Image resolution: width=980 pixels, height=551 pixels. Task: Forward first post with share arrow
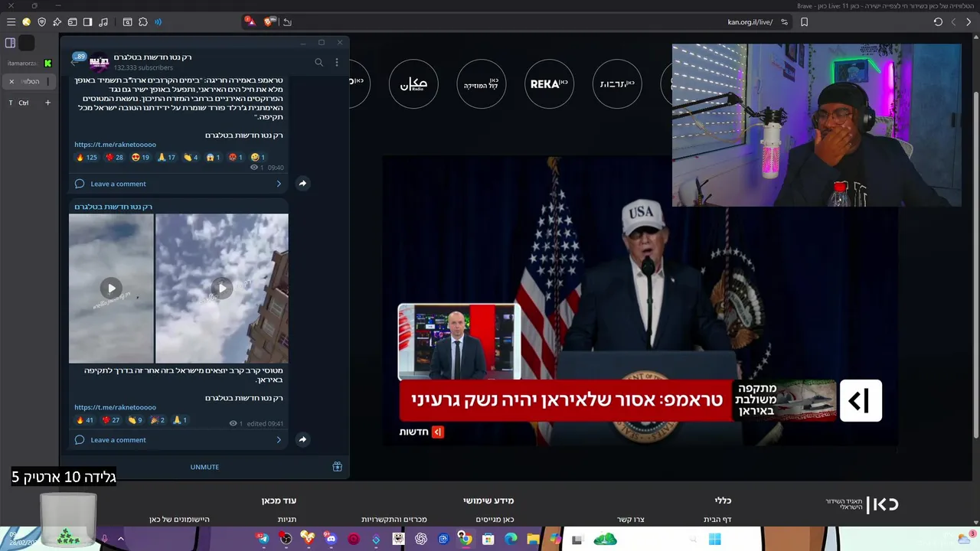click(302, 184)
